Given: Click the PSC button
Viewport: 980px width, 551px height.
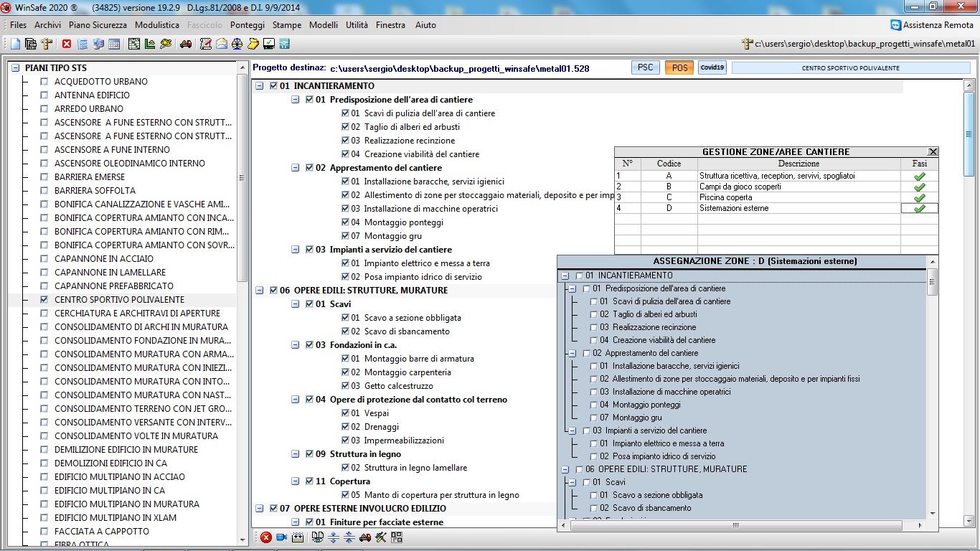Looking at the screenshot, I should tap(645, 68).
